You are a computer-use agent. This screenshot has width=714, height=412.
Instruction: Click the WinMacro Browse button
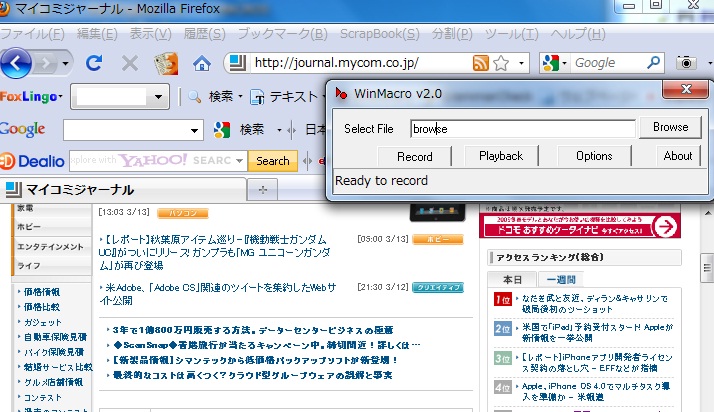click(x=670, y=127)
